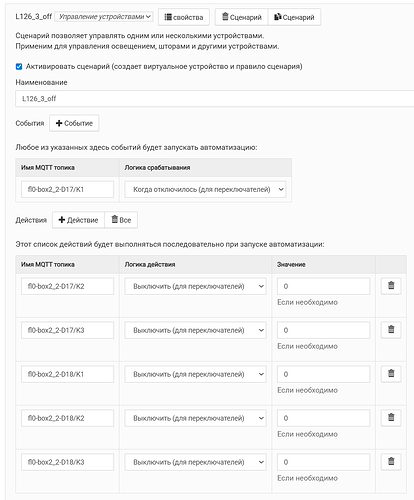414x500 pixels.
Task: Delete the fl0-box2_2-D17/K2 action row
Action: point(391,286)
